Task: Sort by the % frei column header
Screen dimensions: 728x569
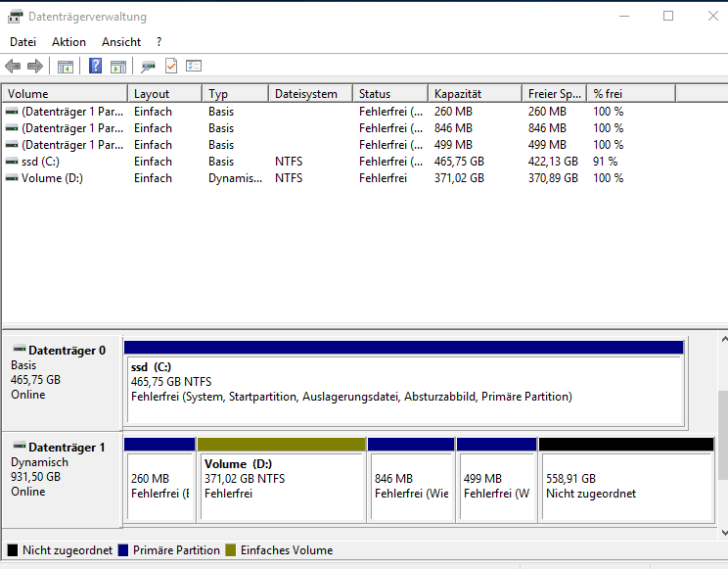Action: (631, 93)
